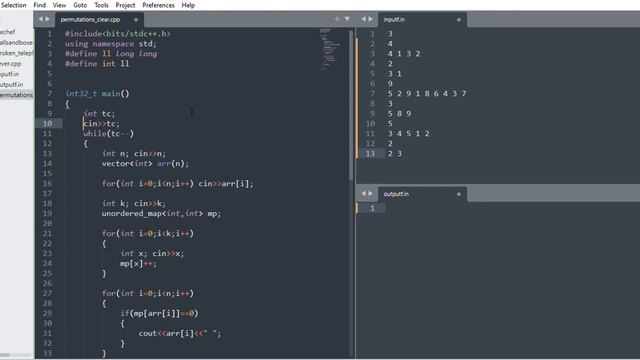The width and height of the screenshot is (640, 360).
Task: Add new tab with plus icon
Action: (x=337, y=19)
